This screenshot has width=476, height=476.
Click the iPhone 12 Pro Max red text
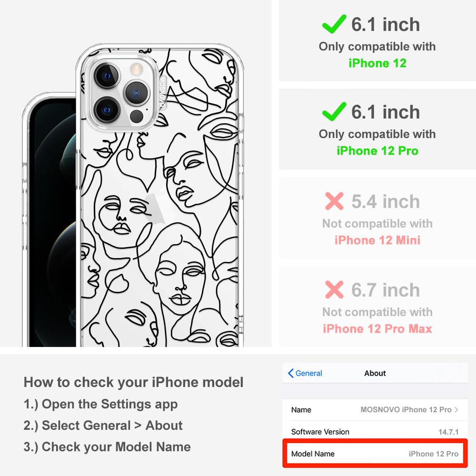(377, 328)
